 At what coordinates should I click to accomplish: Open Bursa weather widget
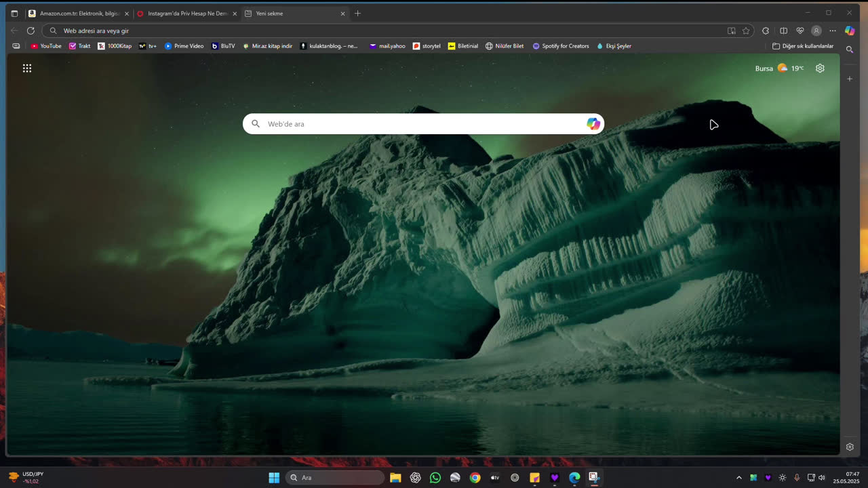point(779,68)
